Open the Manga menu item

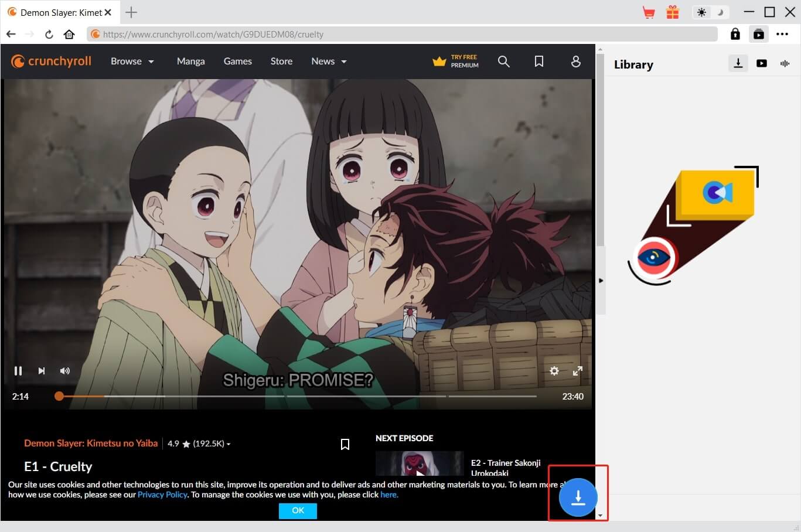[x=190, y=61]
